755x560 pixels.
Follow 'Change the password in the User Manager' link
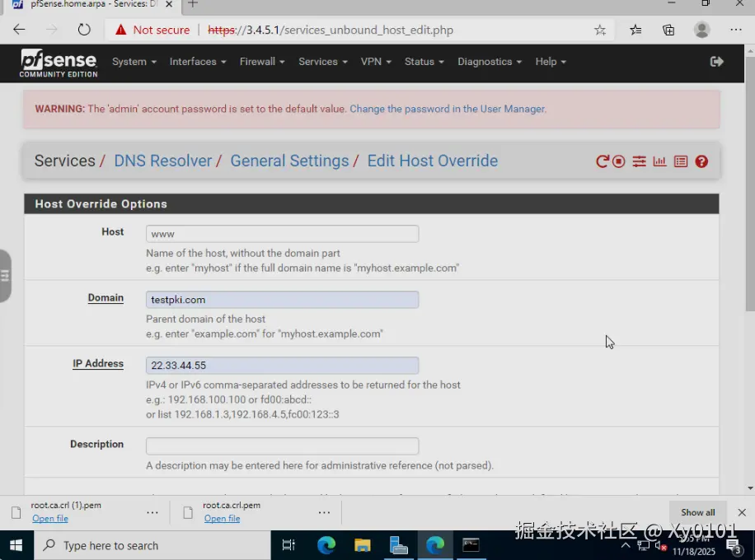448,109
